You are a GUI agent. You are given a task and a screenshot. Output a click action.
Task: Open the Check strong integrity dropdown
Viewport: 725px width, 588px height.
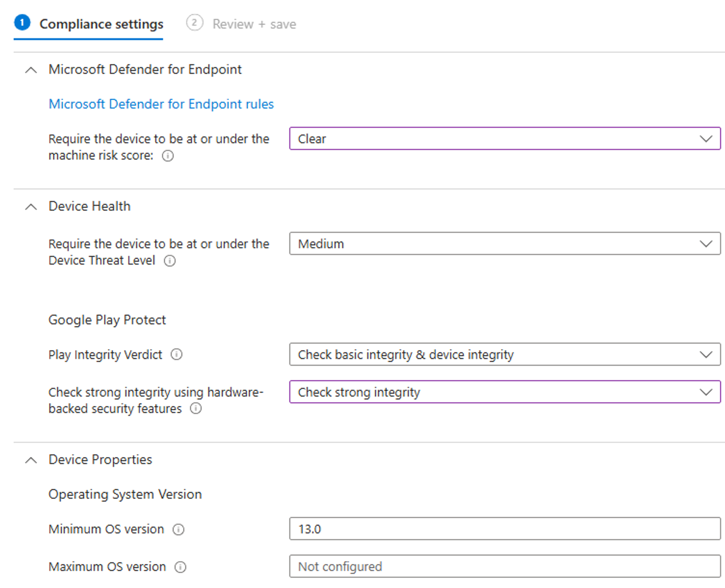(504, 392)
